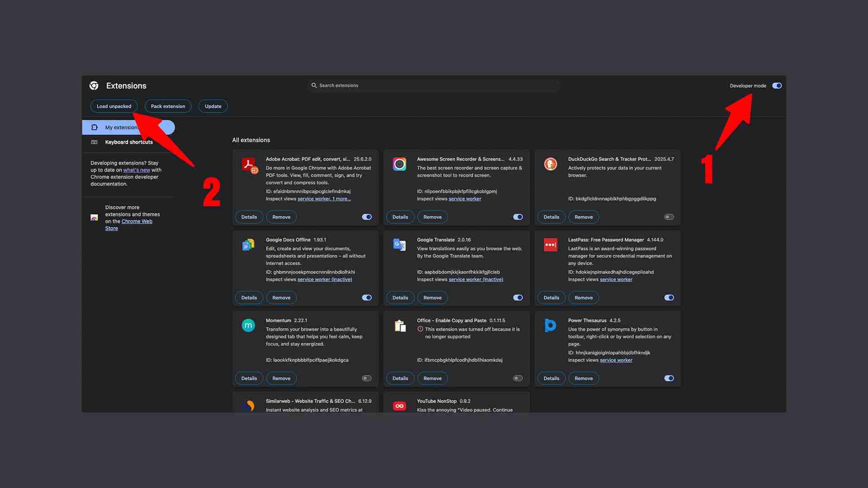Click the Google Translate extension icon

[400, 245]
